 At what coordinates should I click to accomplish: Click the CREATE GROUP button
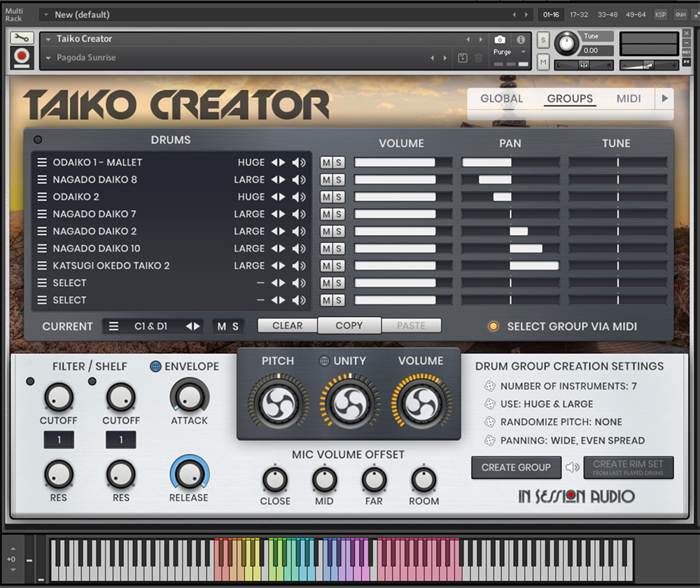pyautogui.click(x=516, y=468)
